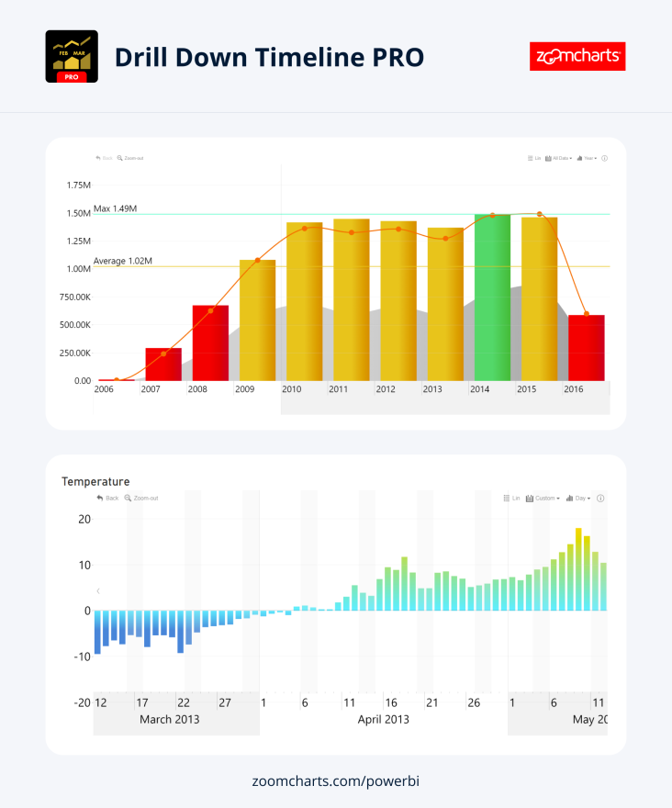The height and width of the screenshot is (808, 672).
Task: Click the 2012 year label on the axis
Action: [386, 389]
